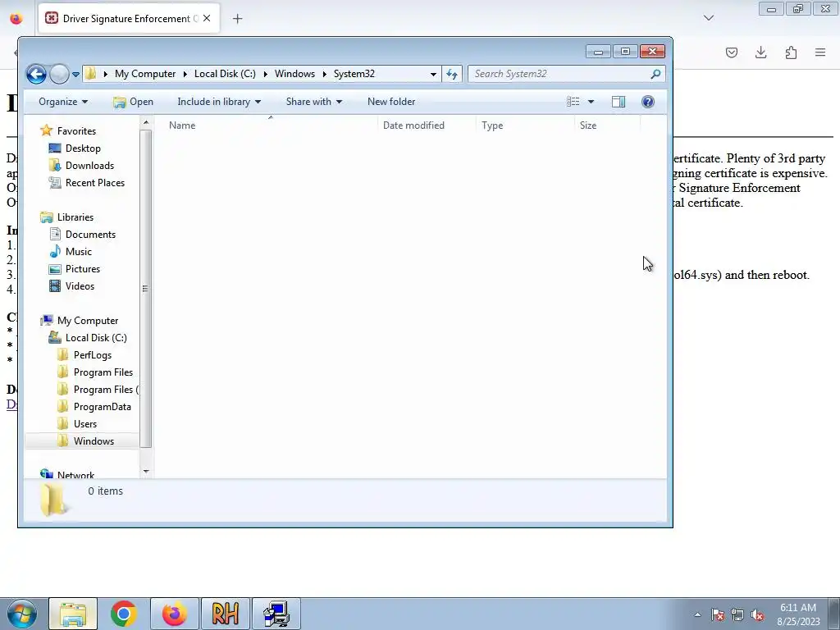Viewport: 840px width, 630px height.
Task: Click the taskbar clock 6:11 AM
Action: point(798,608)
